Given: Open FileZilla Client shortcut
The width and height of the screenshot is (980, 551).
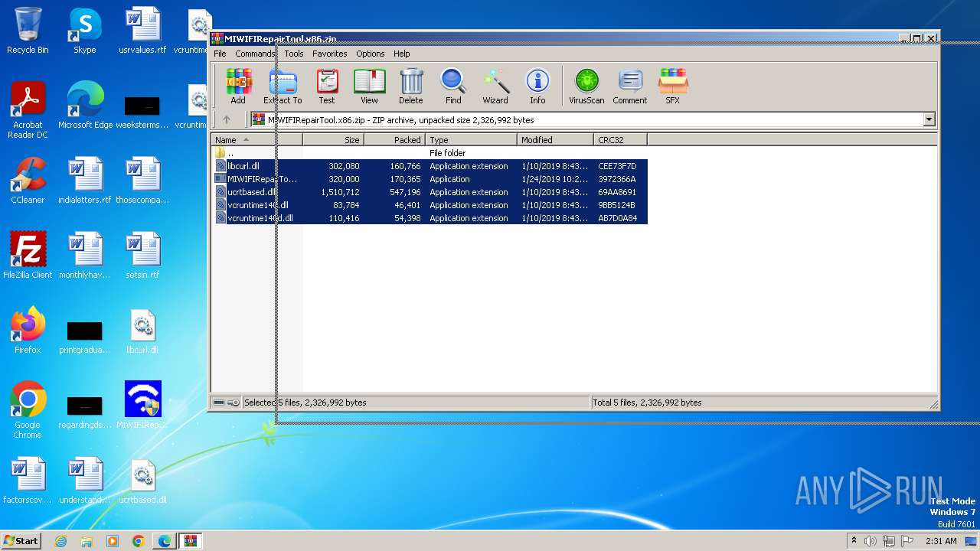Looking at the screenshot, I should [x=28, y=256].
